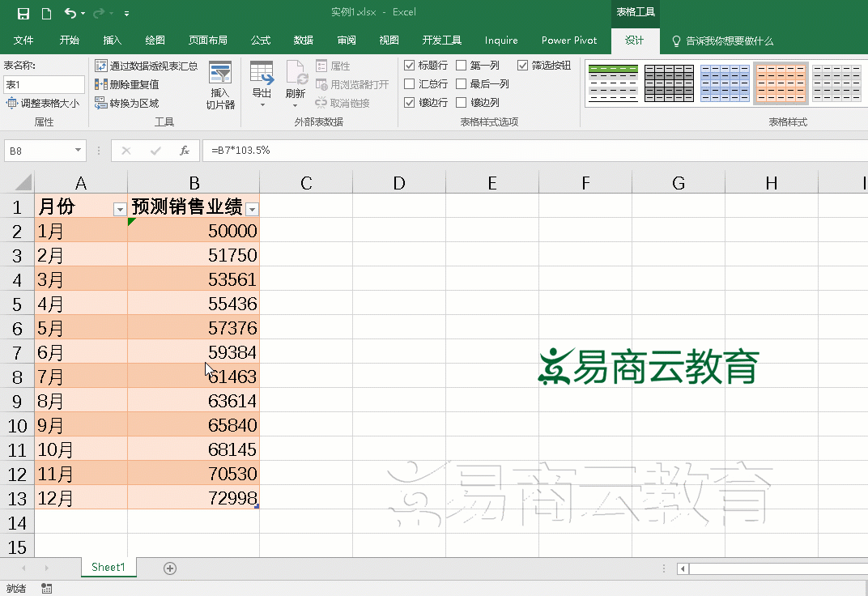Click 删除重复值 remove duplicates
This screenshot has width=868, height=596.
point(127,84)
